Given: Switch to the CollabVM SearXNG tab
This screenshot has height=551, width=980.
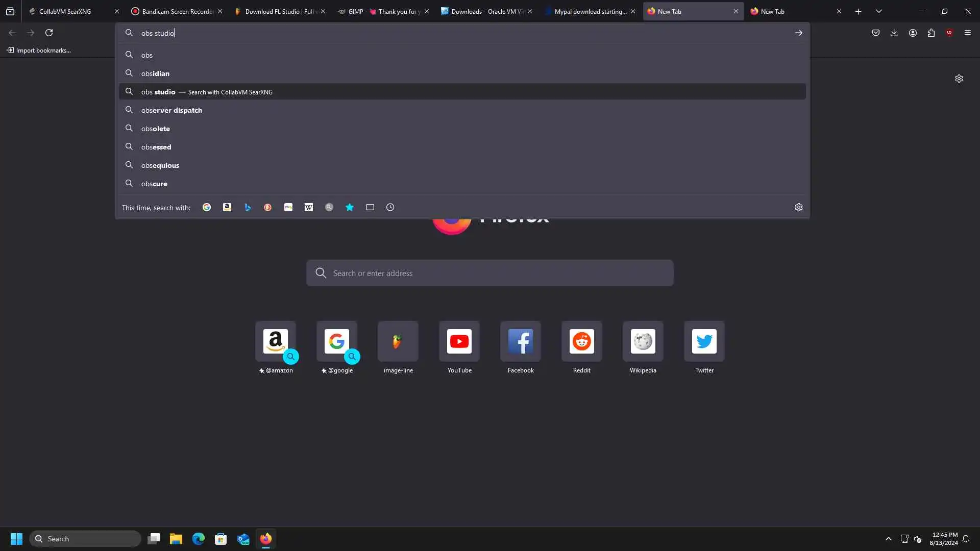Looking at the screenshot, I should click(65, 11).
